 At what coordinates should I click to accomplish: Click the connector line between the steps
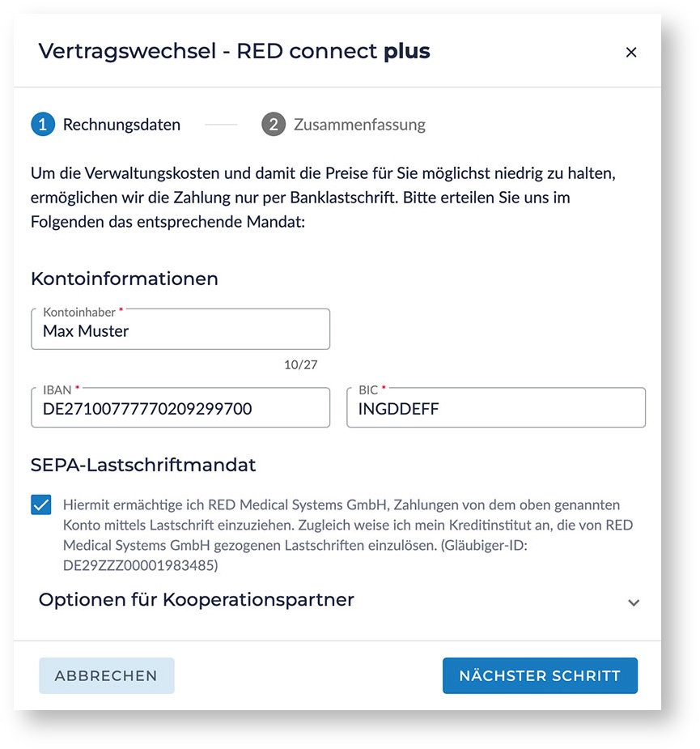click(x=221, y=125)
